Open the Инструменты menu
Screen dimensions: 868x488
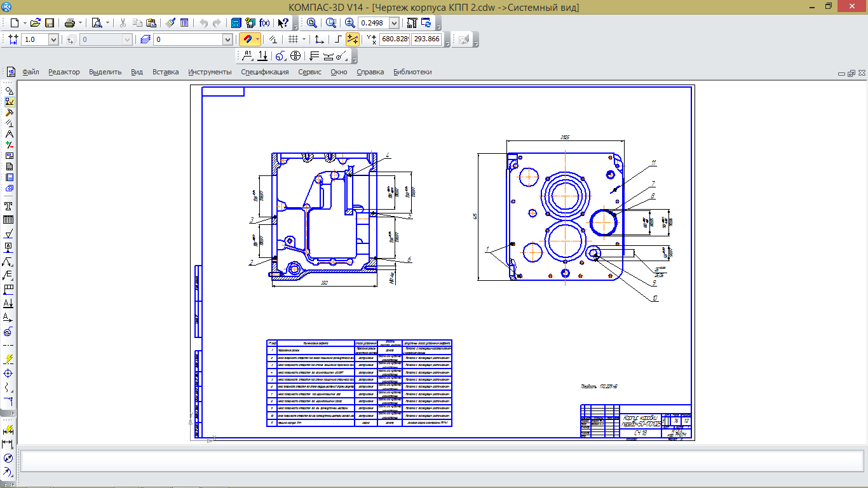tap(210, 72)
